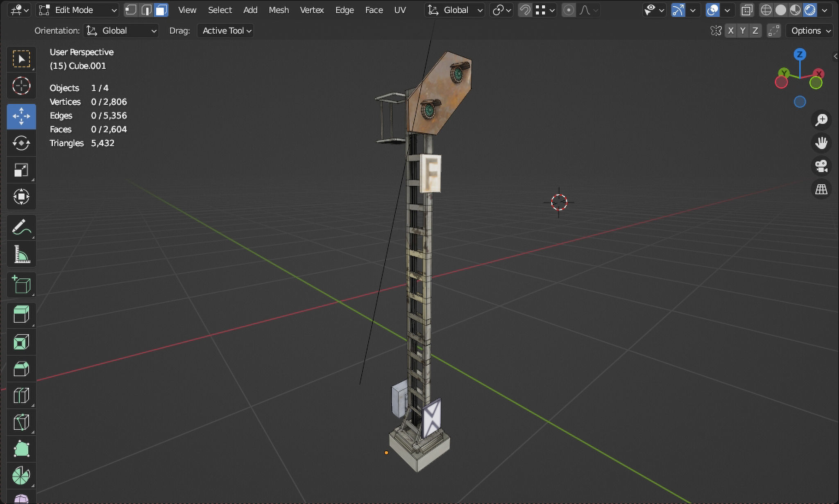Toggle show overlays button
Viewport: 839px width, 504px height.
click(712, 10)
